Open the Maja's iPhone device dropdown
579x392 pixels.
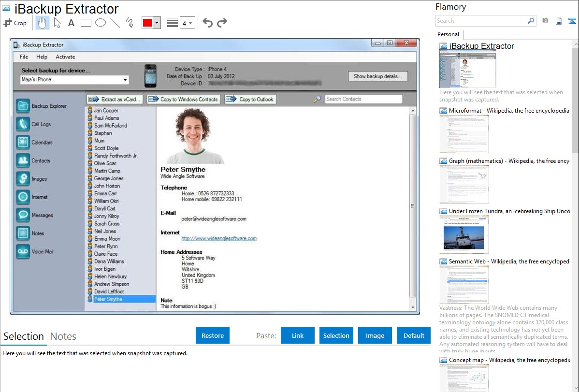coord(74,79)
